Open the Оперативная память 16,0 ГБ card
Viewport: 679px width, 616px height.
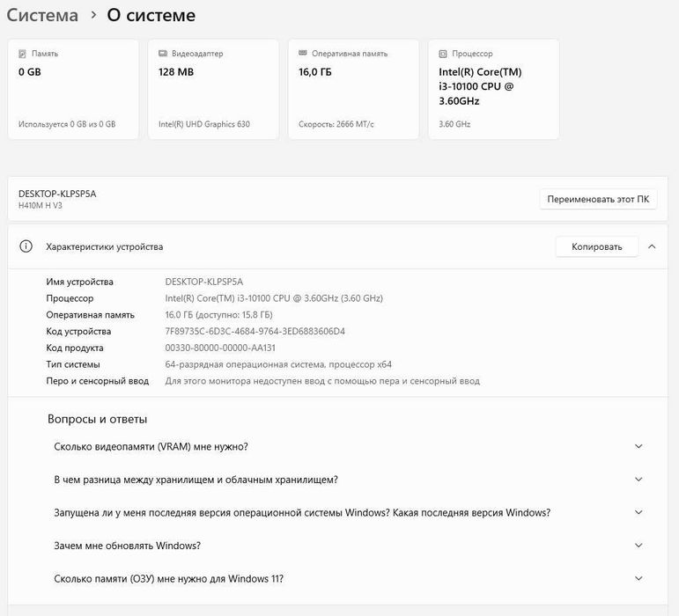coord(353,89)
